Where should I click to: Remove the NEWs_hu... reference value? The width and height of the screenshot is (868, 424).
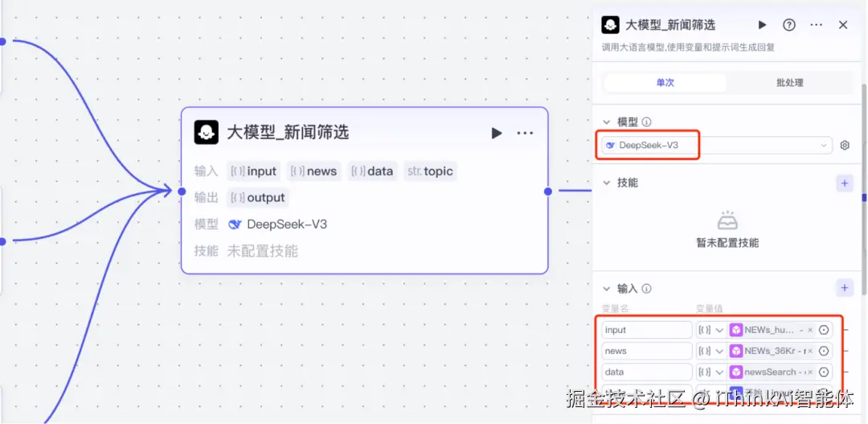coord(810,330)
